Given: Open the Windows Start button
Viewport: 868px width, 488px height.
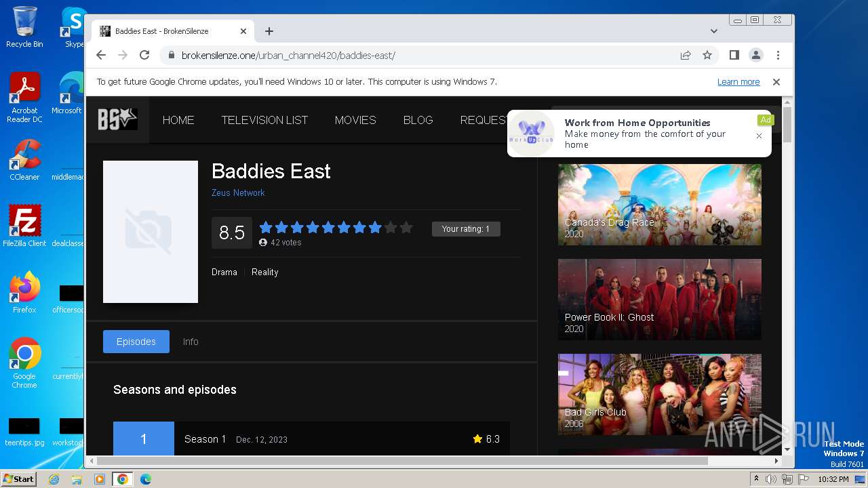Looking at the screenshot, I should point(19,479).
